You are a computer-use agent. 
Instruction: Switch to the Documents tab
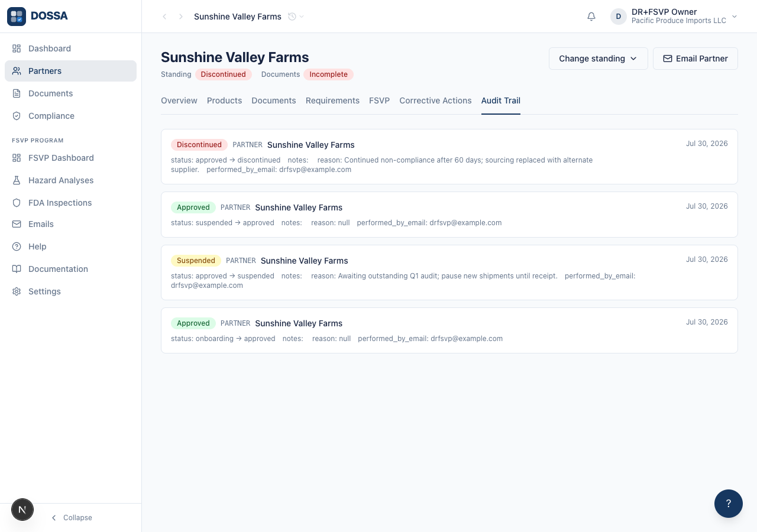pos(274,100)
